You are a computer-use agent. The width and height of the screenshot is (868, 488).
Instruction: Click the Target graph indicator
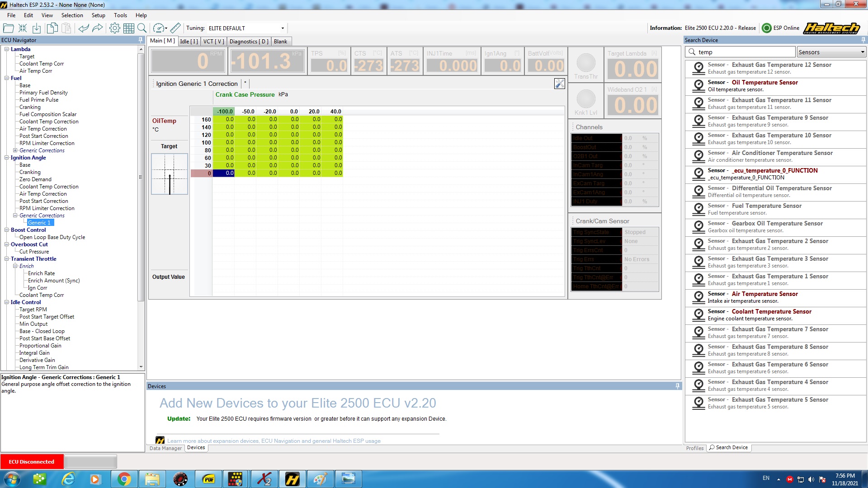[170, 174]
